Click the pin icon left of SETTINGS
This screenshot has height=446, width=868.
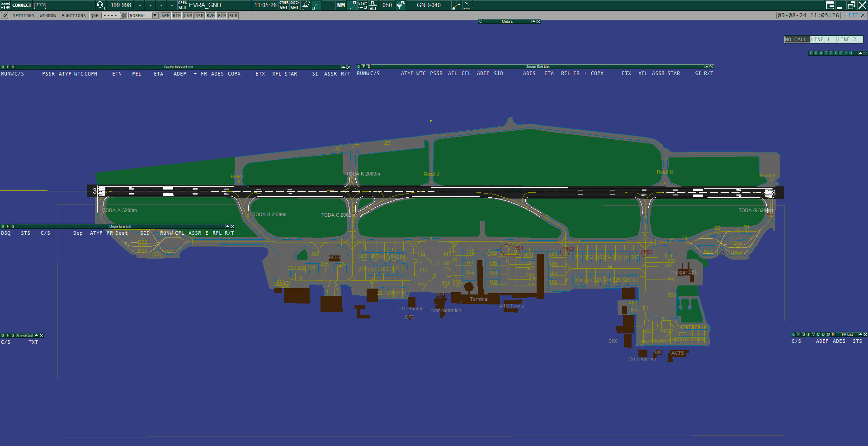[x=5, y=15]
